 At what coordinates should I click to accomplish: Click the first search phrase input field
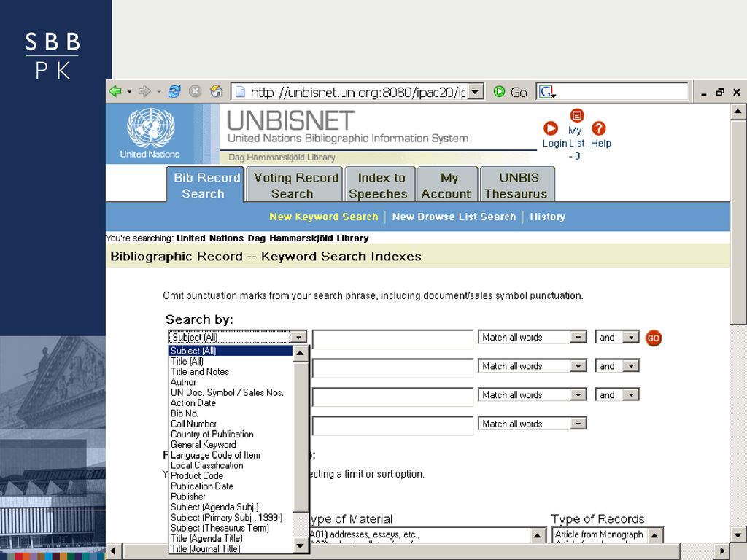[x=392, y=339]
